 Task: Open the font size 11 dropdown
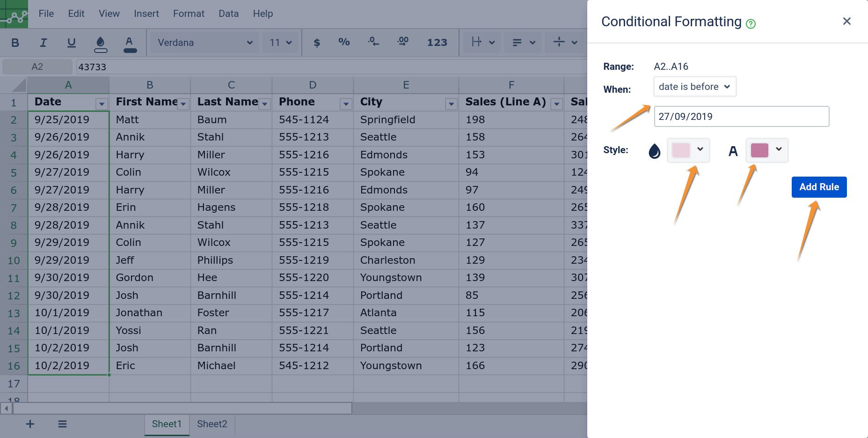coord(280,43)
